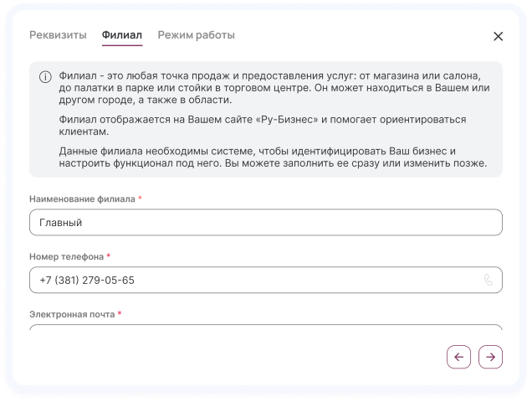Go back with the left arrow button

tap(458, 357)
